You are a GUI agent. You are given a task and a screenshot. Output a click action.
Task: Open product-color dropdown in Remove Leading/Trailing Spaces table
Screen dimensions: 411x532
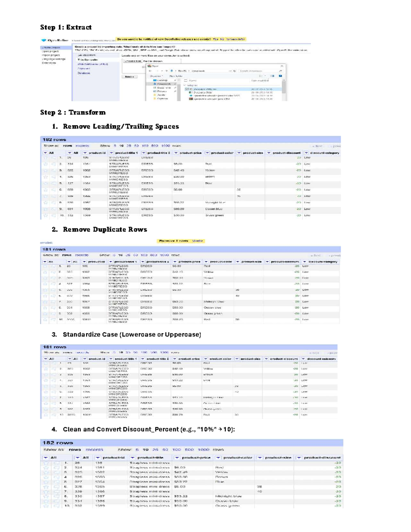(x=207, y=153)
